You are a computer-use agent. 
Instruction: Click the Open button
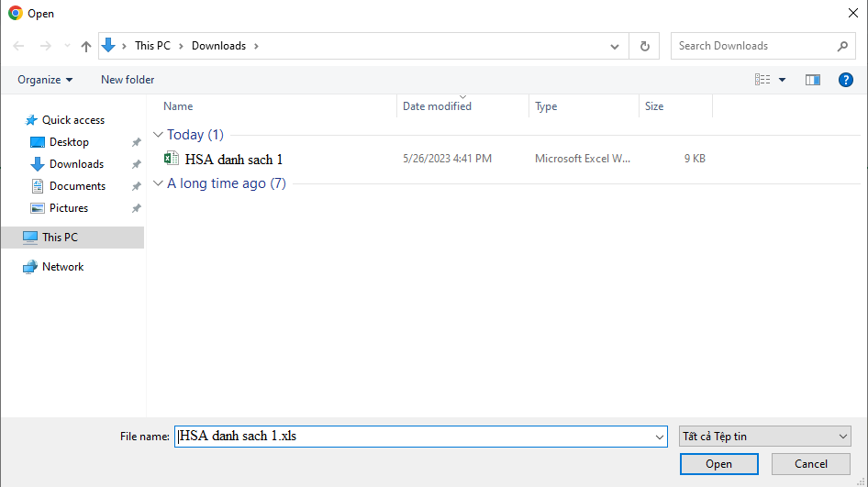point(719,464)
